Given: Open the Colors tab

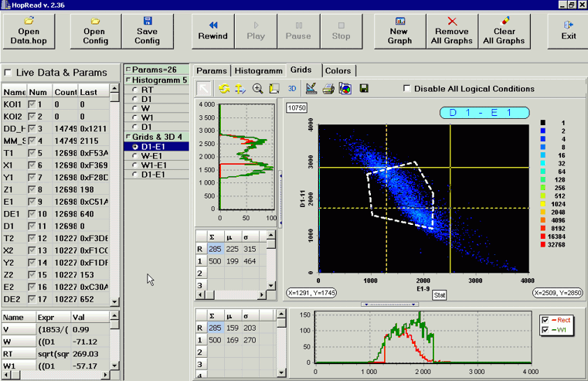Looking at the screenshot, I should [x=338, y=70].
